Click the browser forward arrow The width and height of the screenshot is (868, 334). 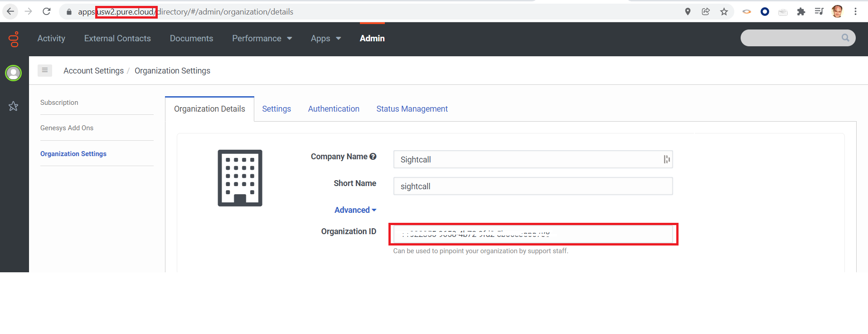[x=29, y=11]
